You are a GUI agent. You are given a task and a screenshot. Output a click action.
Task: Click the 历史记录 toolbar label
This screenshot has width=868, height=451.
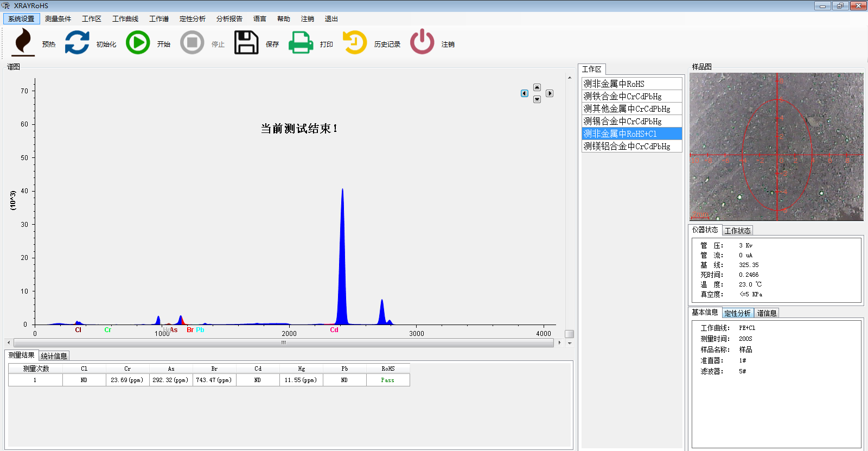point(387,45)
